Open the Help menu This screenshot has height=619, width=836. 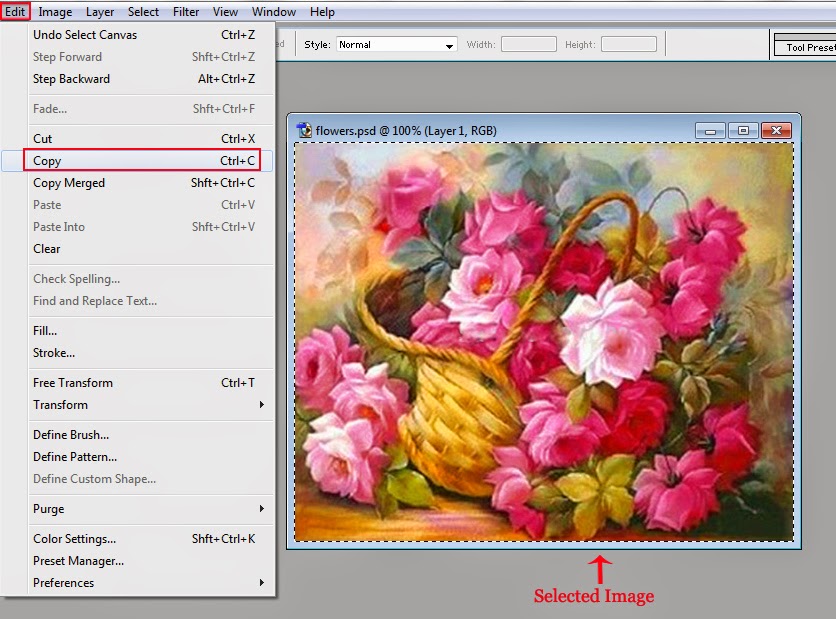(x=322, y=12)
